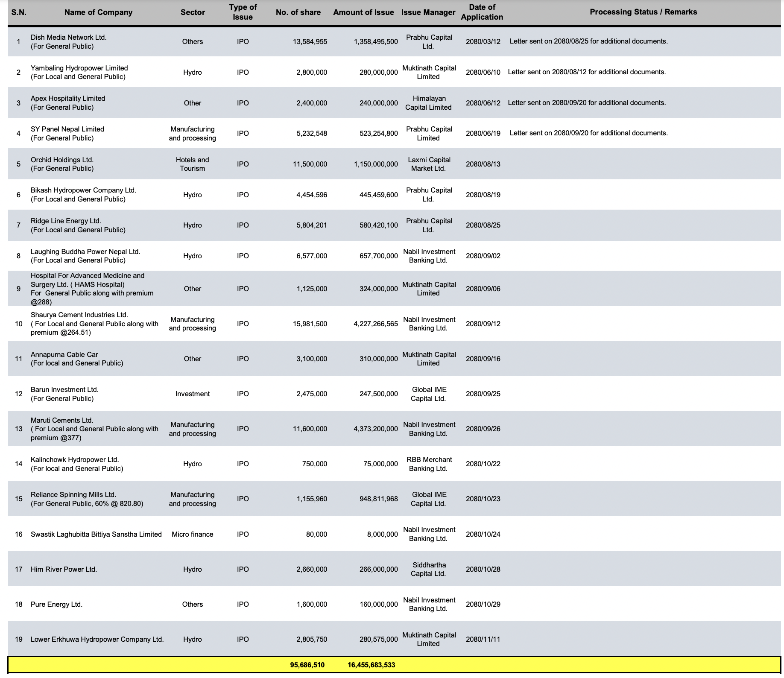Click Swastik Laghubitta's 'Micro finance' sector cell
The image size is (784, 678).
(x=192, y=535)
